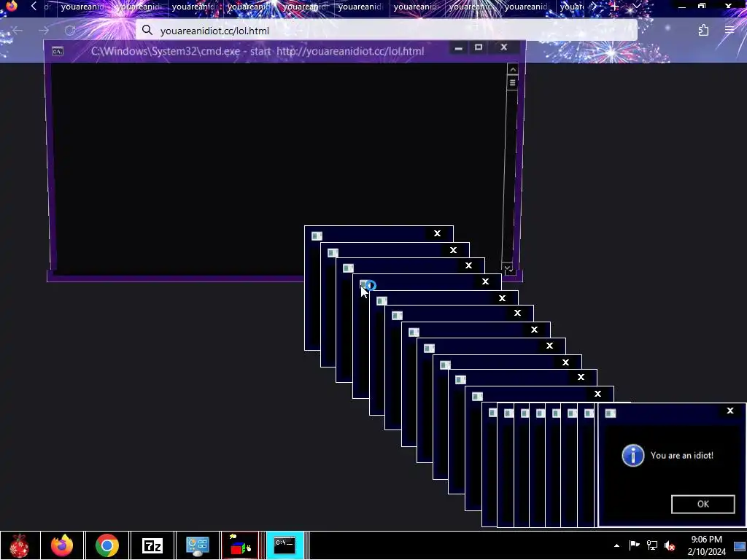Image resolution: width=747 pixels, height=560 pixels.
Task: Open the cmd.exe window system menu icon
Action: 58,51
